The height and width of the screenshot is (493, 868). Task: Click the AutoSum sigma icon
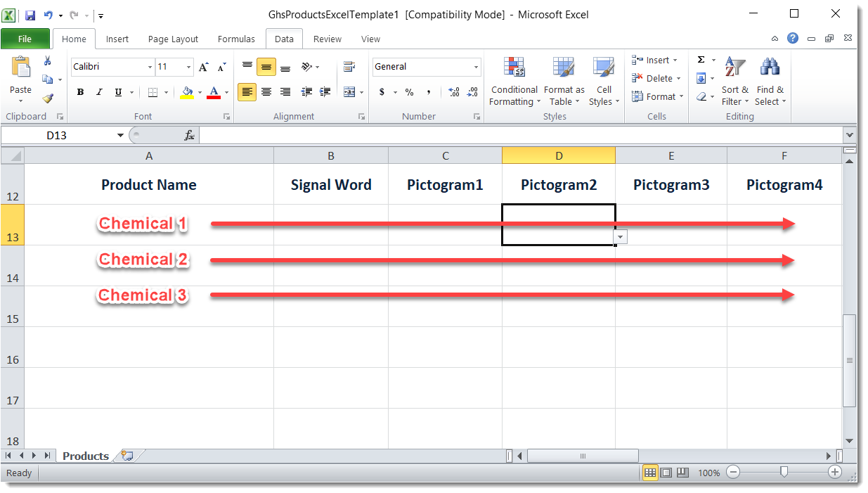point(701,60)
